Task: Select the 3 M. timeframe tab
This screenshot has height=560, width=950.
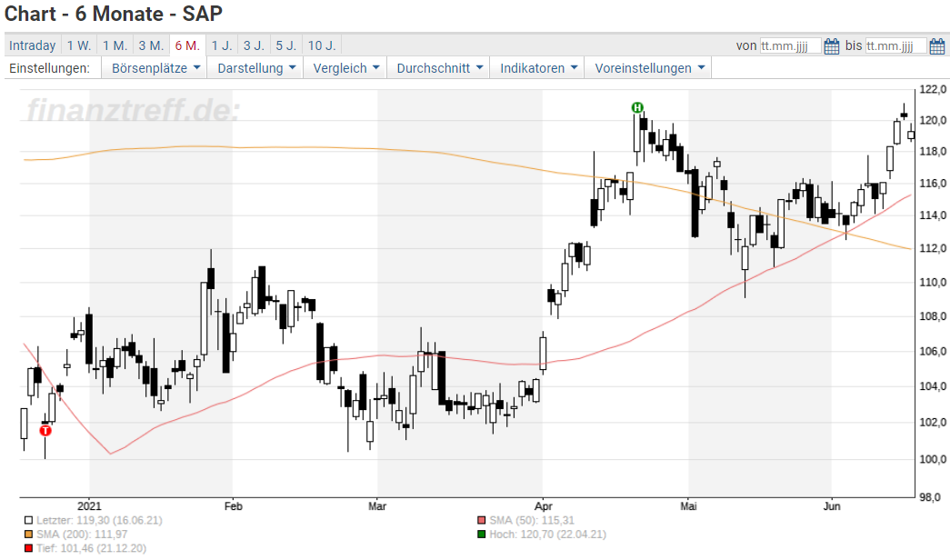Action: point(151,45)
